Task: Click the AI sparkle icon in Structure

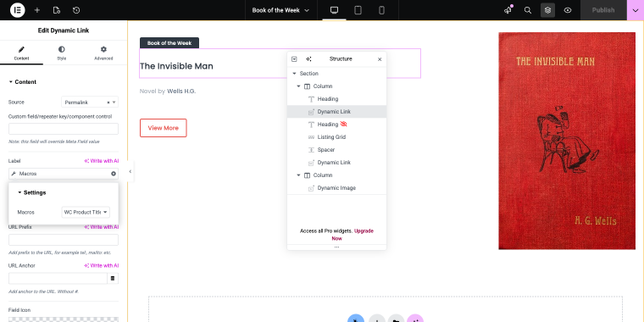Action: tap(308, 58)
